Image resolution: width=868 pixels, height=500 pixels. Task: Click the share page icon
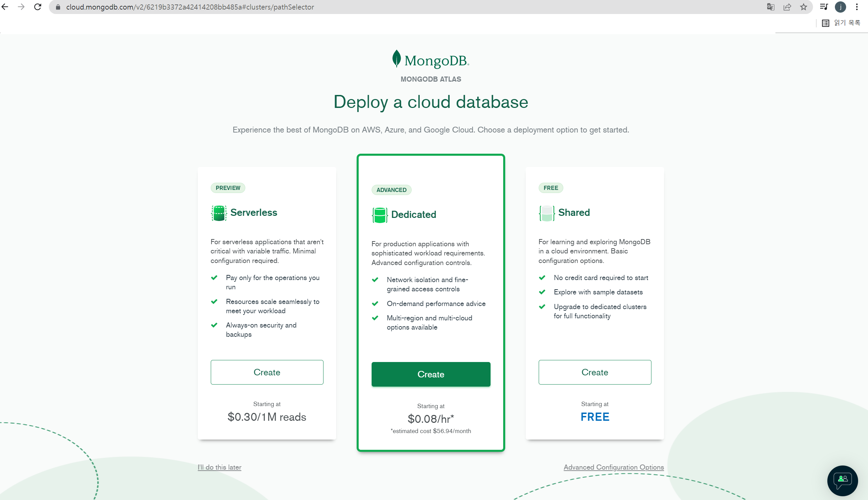pos(787,7)
